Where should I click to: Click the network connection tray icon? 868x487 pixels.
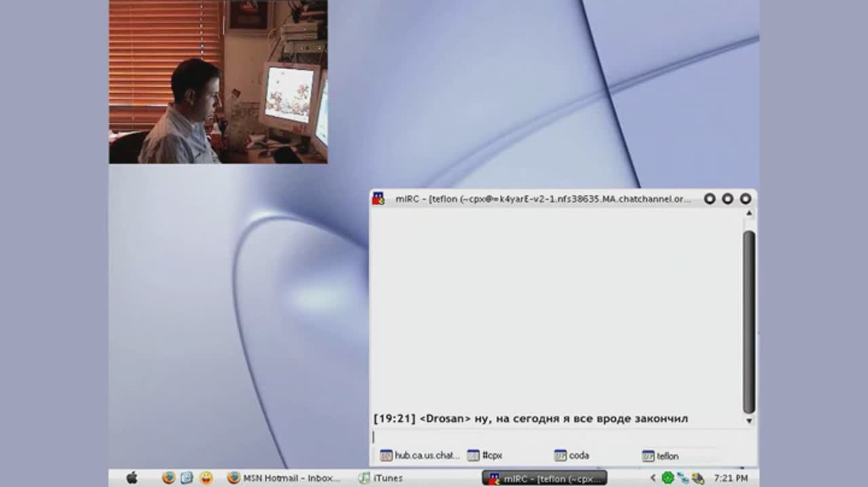[683, 478]
